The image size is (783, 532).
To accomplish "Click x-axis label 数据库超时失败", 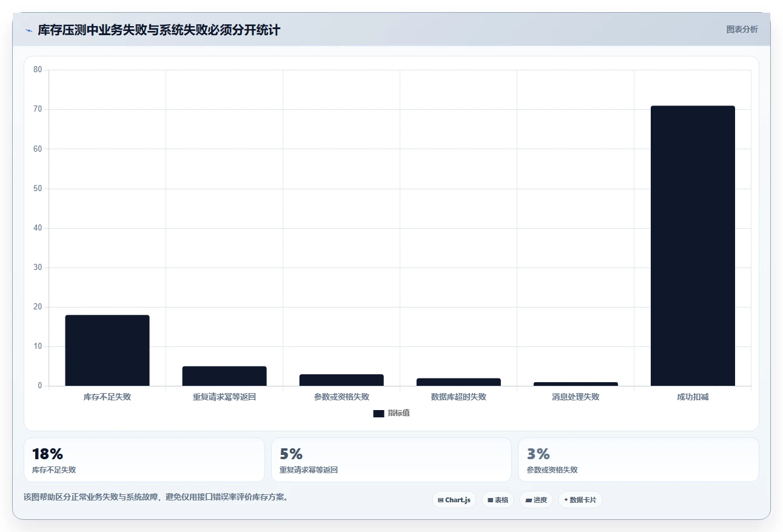I will [x=459, y=397].
